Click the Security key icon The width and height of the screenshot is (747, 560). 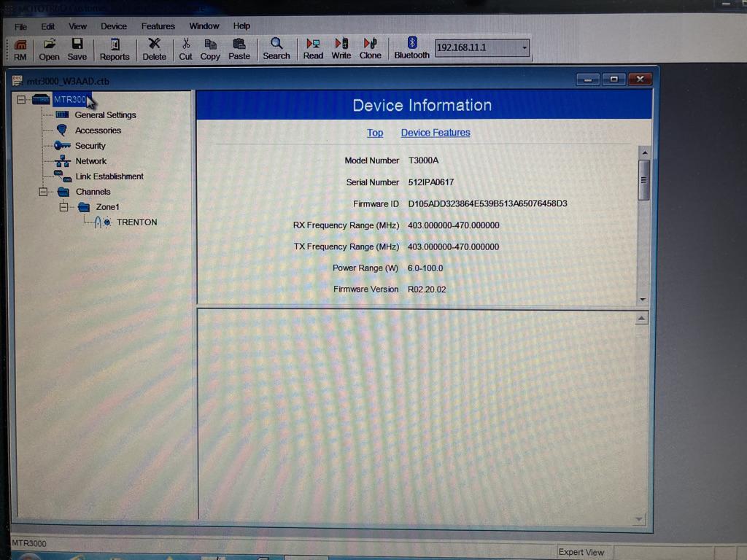pyautogui.click(x=63, y=145)
